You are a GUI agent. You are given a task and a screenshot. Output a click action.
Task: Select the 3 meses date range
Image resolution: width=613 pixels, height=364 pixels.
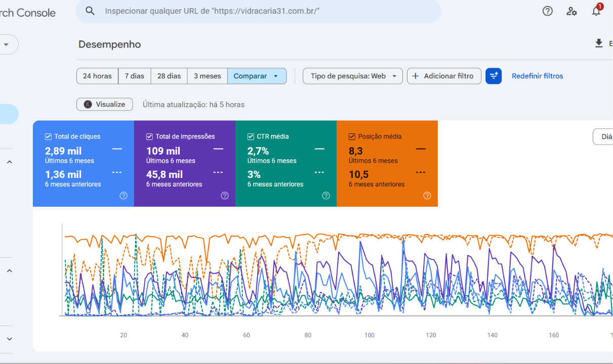point(208,76)
